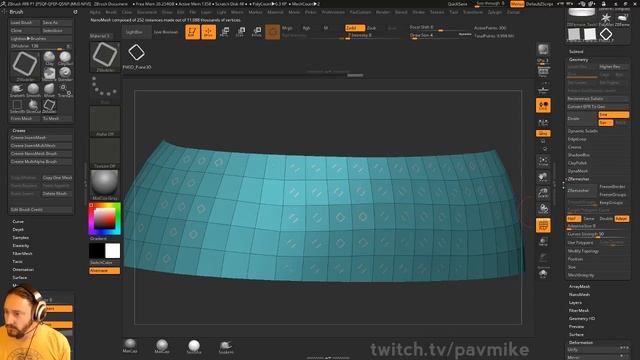Click the Frame view icon

pos(543,161)
